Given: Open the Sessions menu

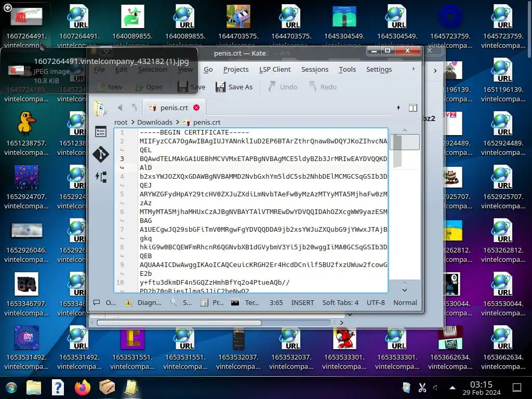Looking at the screenshot, I should click(x=315, y=69).
